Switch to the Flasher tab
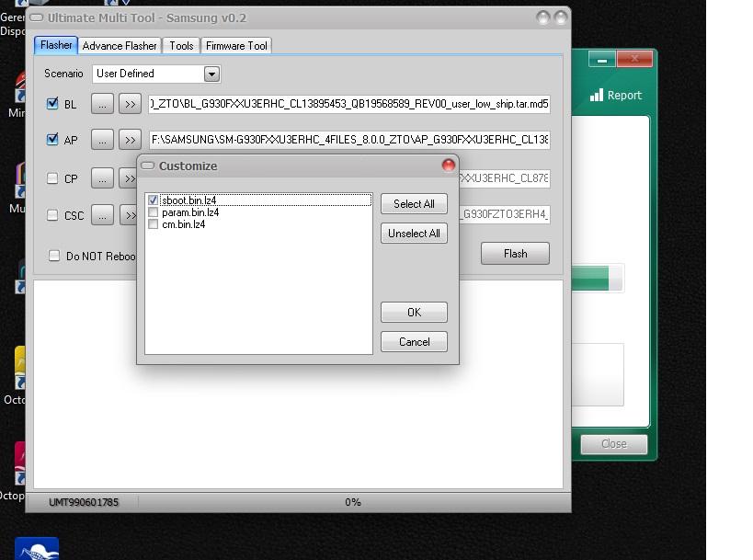753x560 pixels. tap(56, 45)
